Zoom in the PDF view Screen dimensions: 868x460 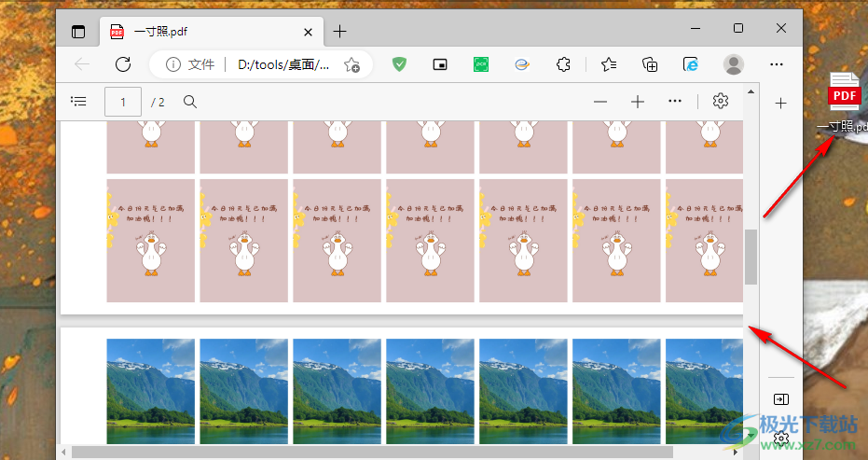(x=638, y=102)
